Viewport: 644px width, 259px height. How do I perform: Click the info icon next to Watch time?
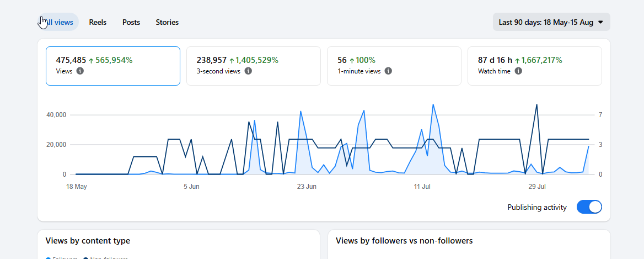pos(518,71)
